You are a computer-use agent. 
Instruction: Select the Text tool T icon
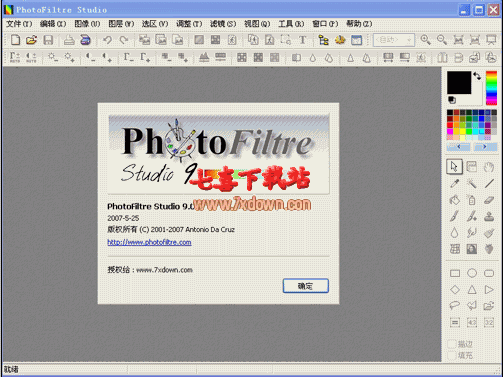[303, 40]
